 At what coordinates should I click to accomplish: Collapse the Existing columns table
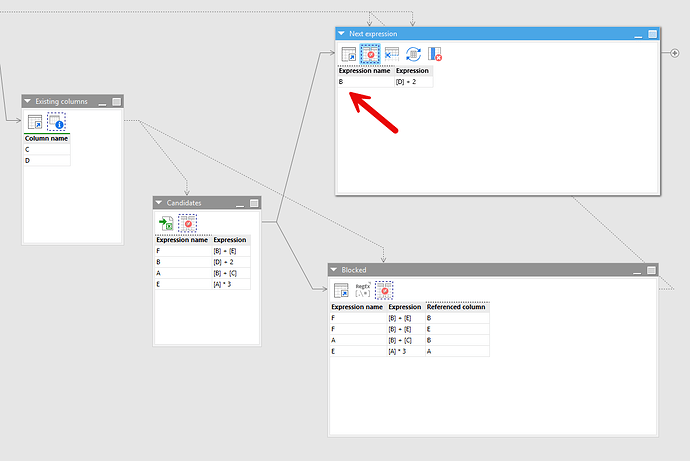point(27,101)
